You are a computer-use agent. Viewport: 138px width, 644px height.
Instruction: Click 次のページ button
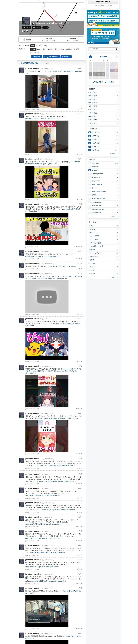66,57
